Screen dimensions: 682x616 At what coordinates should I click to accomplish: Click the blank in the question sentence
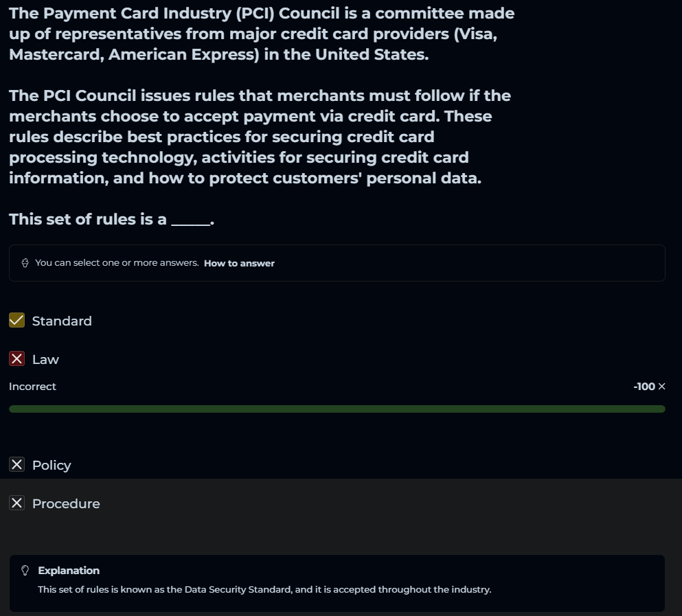(x=190, y=221)
